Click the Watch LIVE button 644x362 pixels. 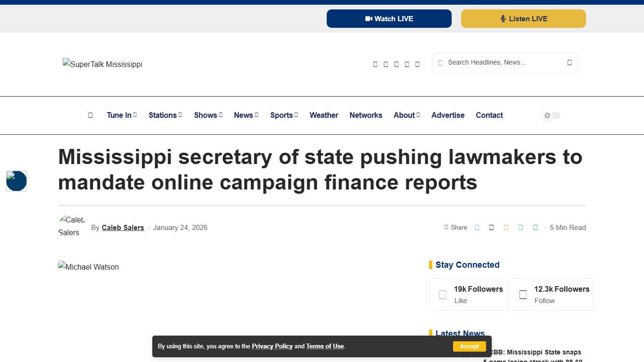coord(389,18)
